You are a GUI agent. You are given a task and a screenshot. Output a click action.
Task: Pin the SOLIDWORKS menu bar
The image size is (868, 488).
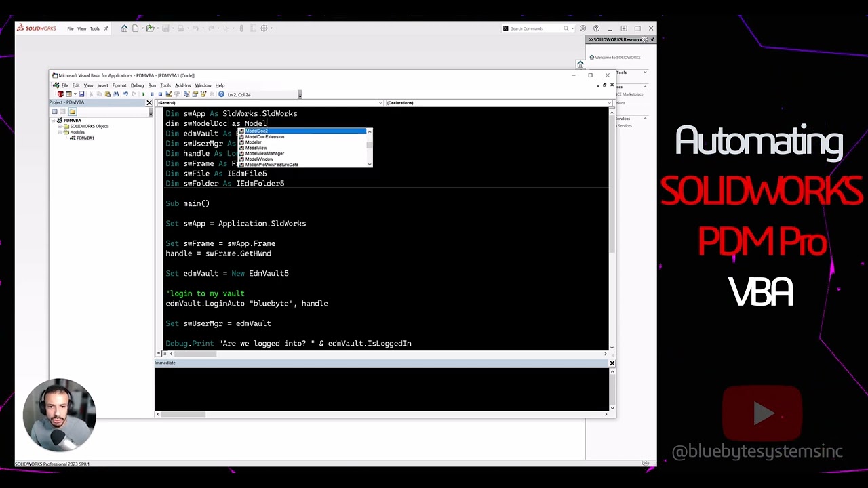106,28
